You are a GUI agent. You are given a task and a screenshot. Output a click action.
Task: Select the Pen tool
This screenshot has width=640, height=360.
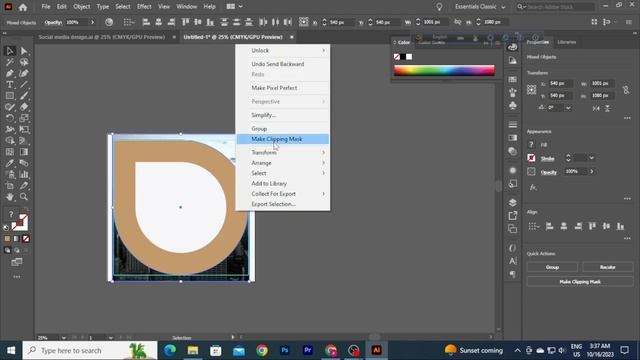[10, 73]
